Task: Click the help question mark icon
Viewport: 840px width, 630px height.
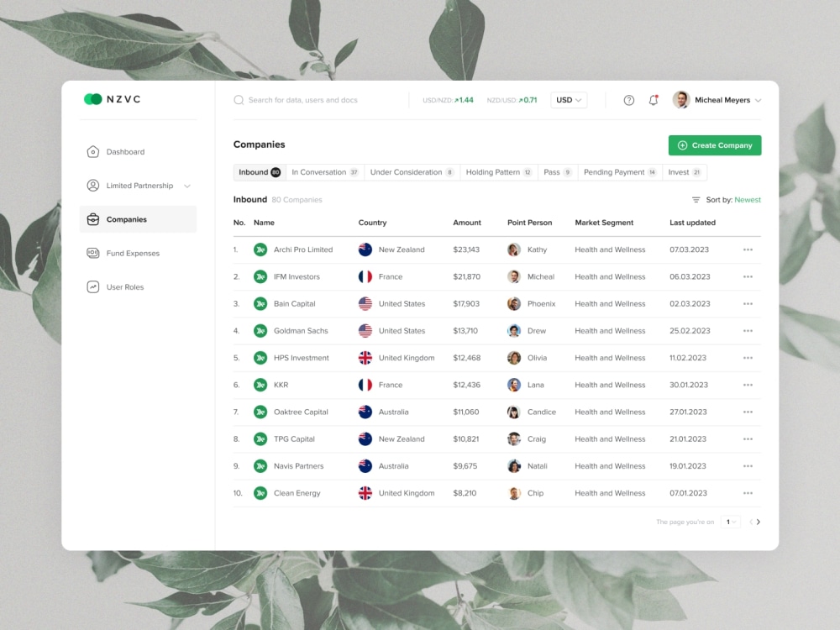Action: coord(629,100)
